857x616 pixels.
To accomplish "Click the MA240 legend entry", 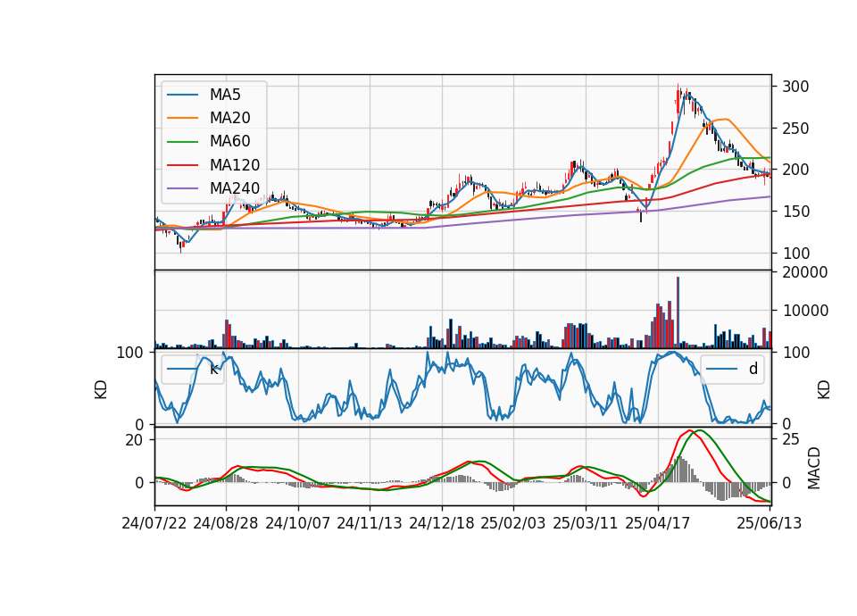I will pos(213,188).
